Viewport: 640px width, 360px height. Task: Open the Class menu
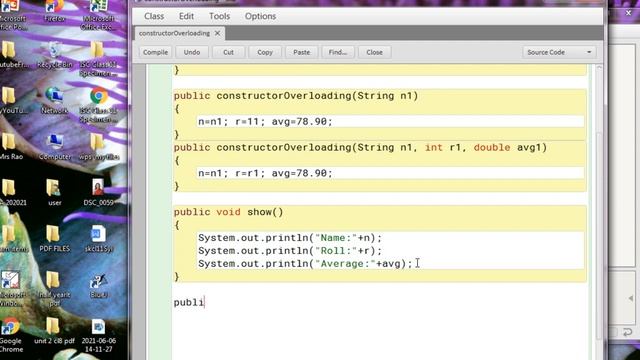154,16
